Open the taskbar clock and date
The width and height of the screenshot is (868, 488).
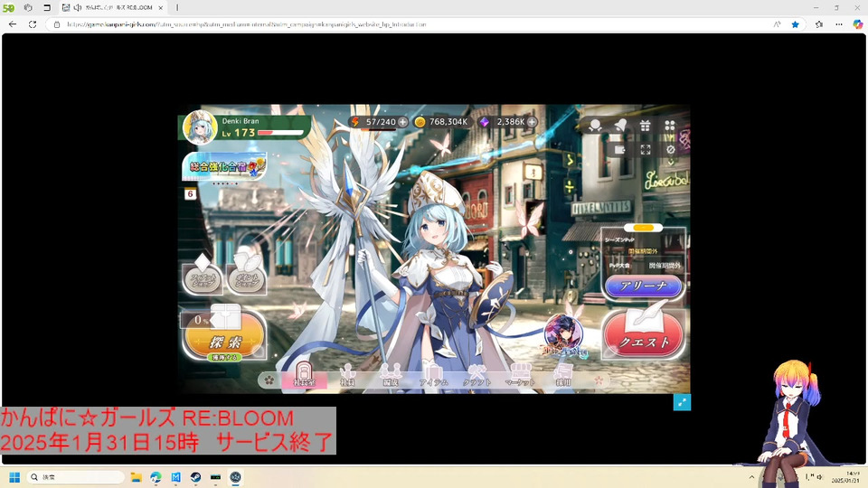(845, 477)
